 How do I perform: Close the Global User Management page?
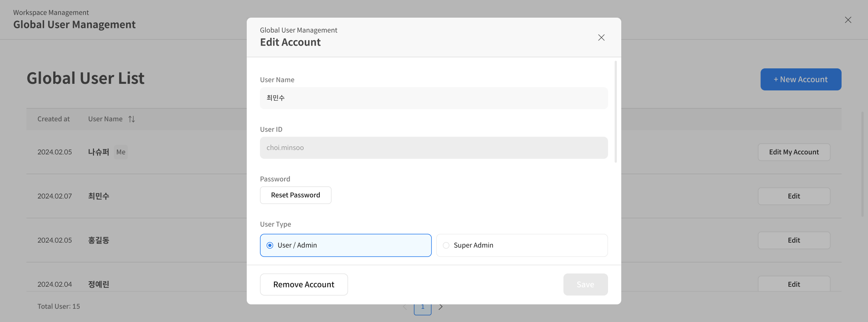tap(848, 20)
